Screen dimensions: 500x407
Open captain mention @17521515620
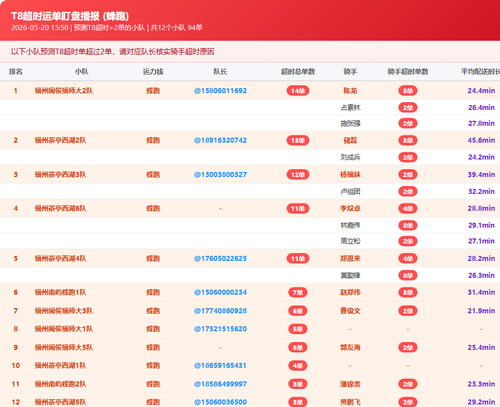coord(220,329)
